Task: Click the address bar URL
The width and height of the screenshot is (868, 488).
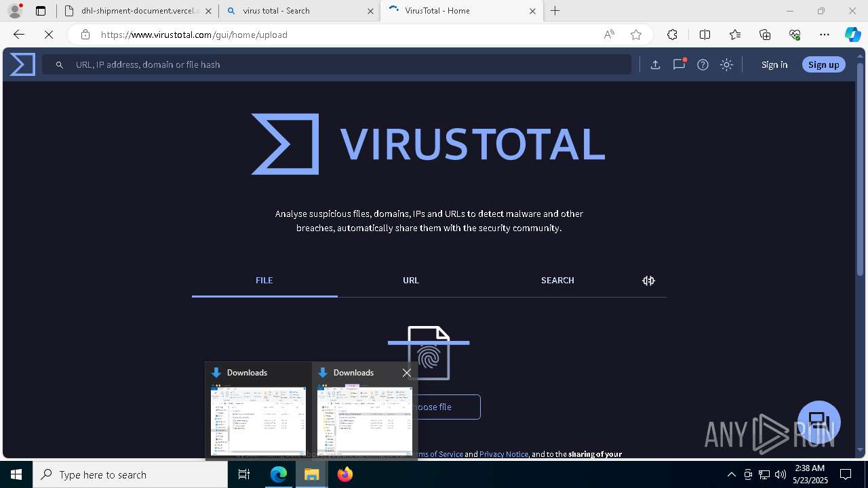Action: pyautogui.click(x=194, y=35)
